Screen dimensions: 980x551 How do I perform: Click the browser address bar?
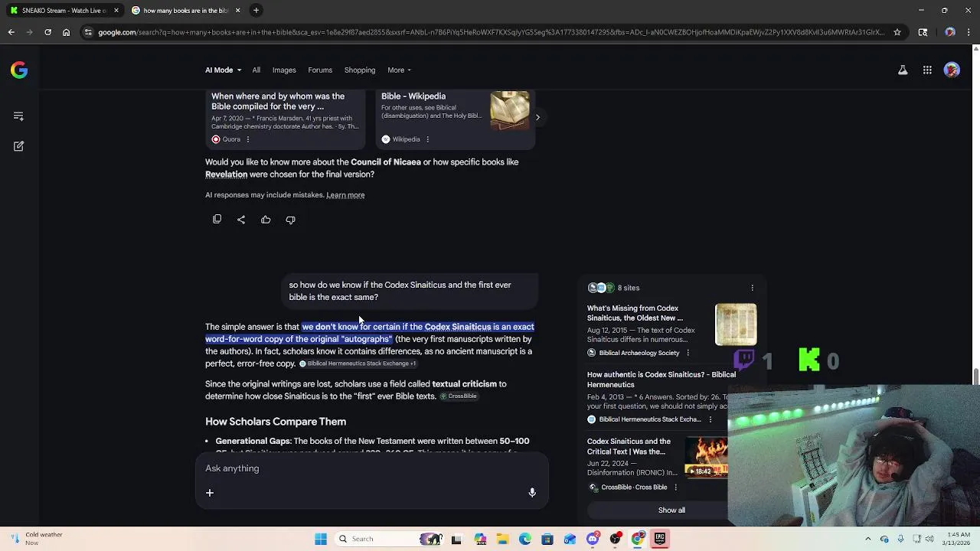(x=490, y=32)
